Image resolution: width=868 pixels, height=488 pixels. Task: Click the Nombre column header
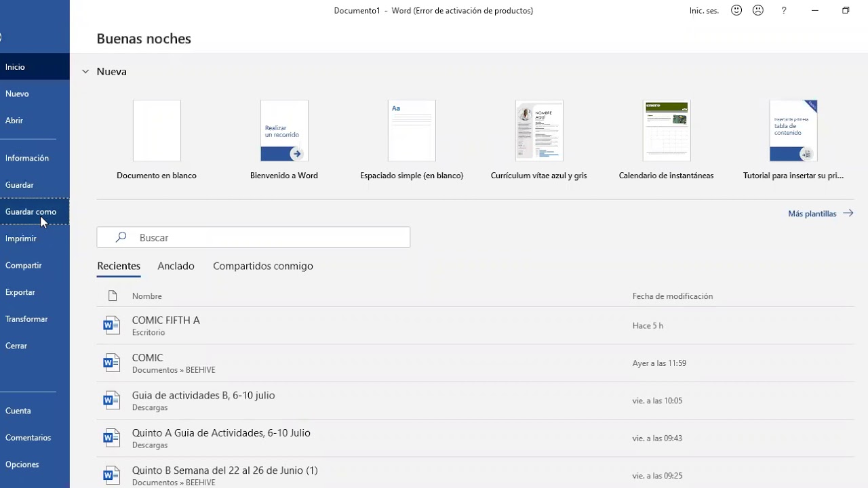[x=147, y=296]
